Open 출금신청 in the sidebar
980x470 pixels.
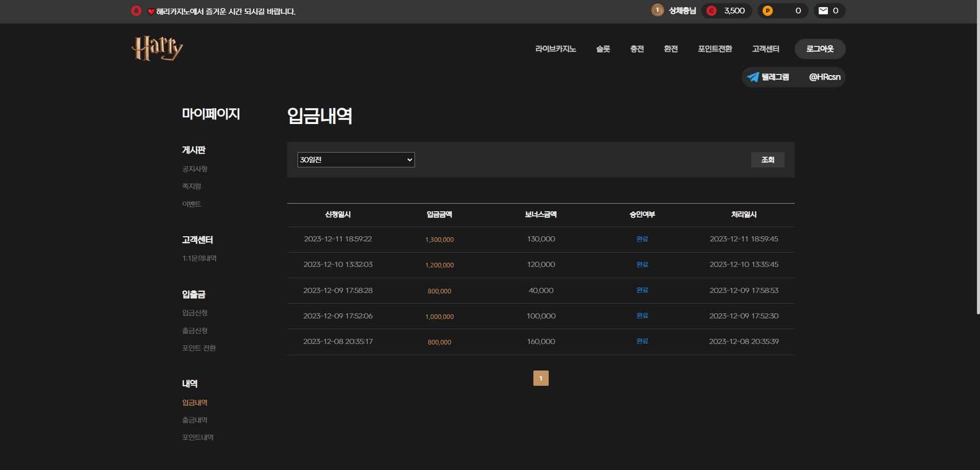(194, 331)
